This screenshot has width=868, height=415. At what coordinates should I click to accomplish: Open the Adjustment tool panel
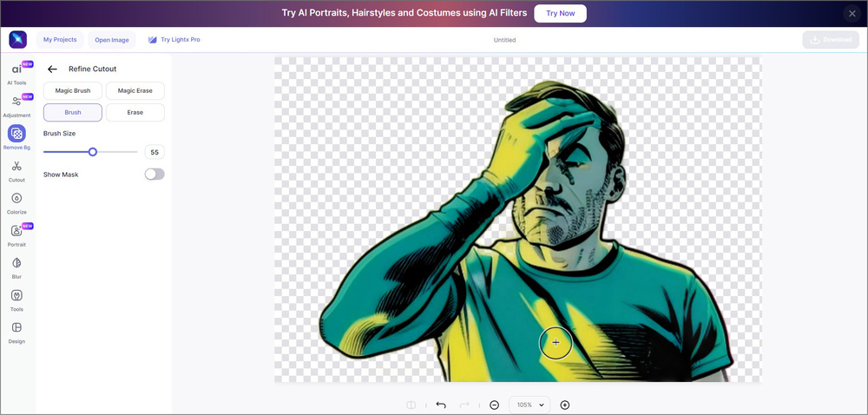16,103
